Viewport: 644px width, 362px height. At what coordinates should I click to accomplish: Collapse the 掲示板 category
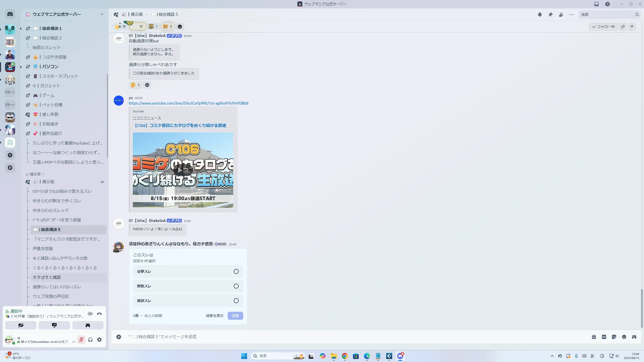tap(35, 174)
